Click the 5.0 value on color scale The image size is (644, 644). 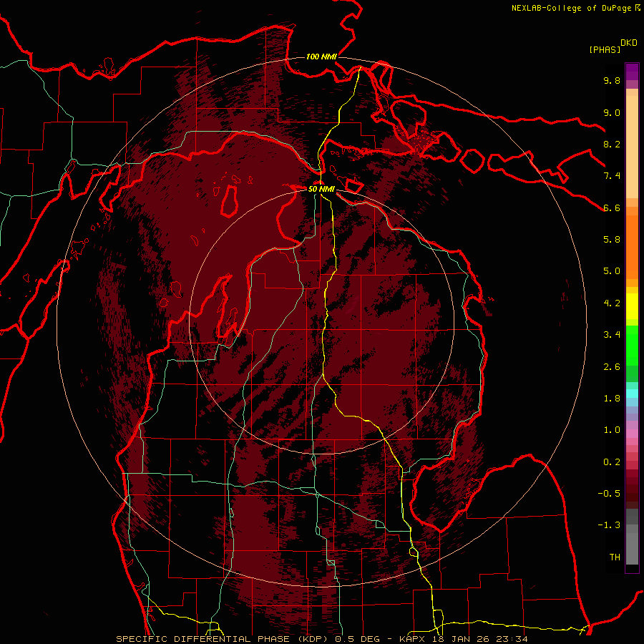[612, 271]
